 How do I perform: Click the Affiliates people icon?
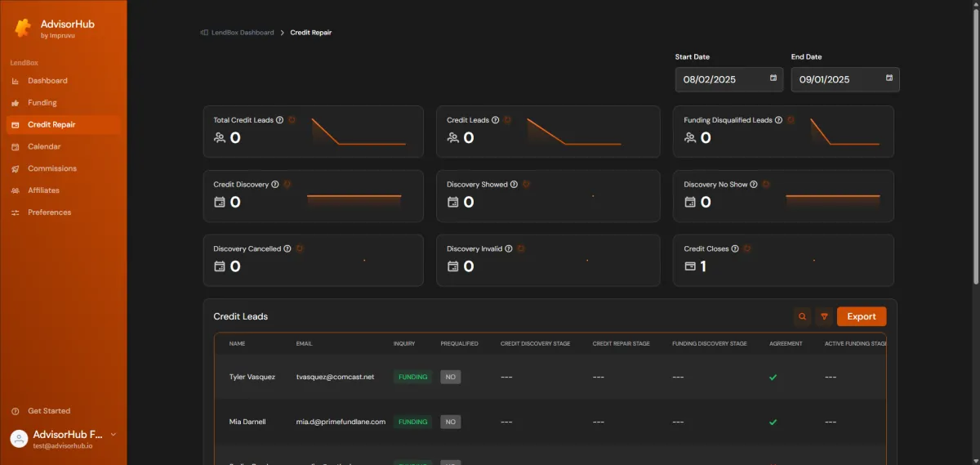[16, 190]
